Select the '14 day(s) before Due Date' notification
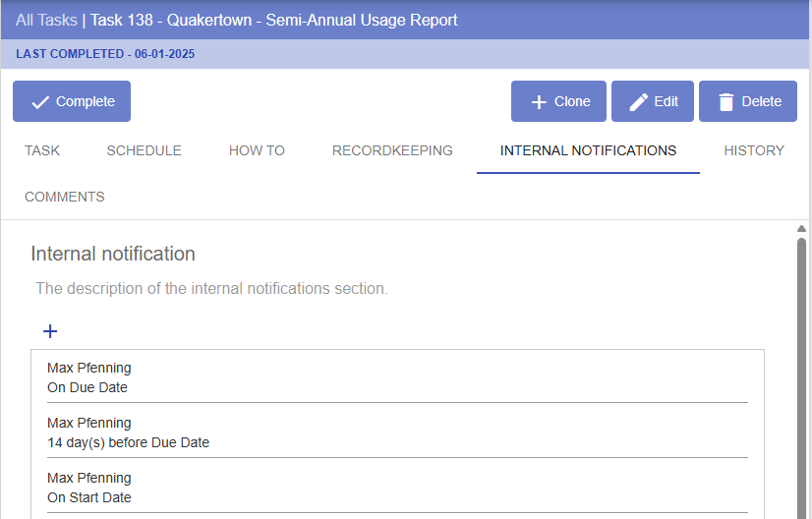Image resolution: width=812 pixels, height=519 pixels. tap(398, 432)
